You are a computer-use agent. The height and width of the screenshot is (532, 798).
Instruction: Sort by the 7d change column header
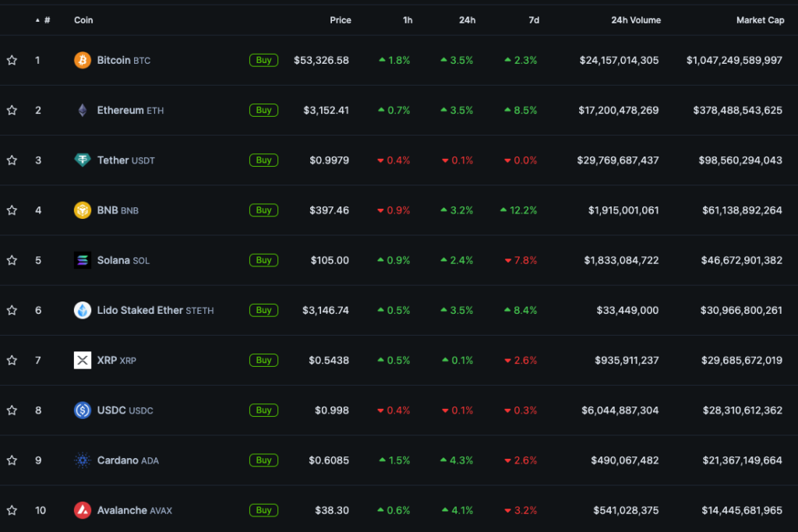pos(534,20)
